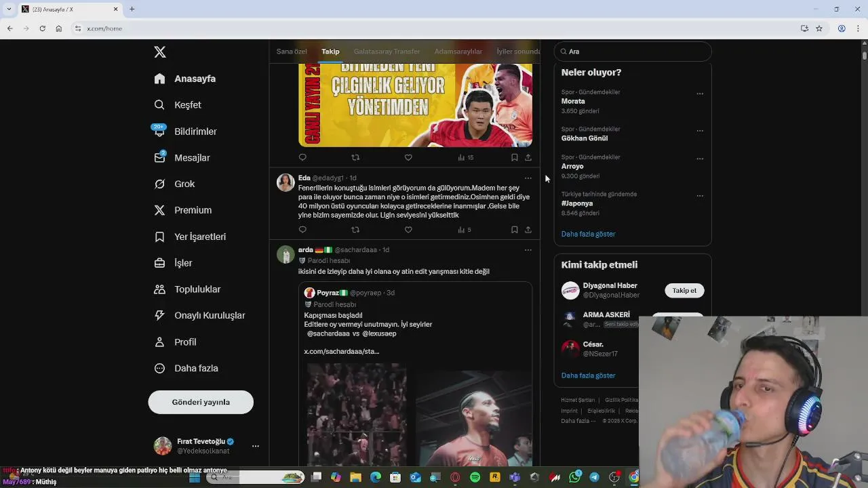
Task: Reply to Eda's post
Action: click(x=302, y=230)
